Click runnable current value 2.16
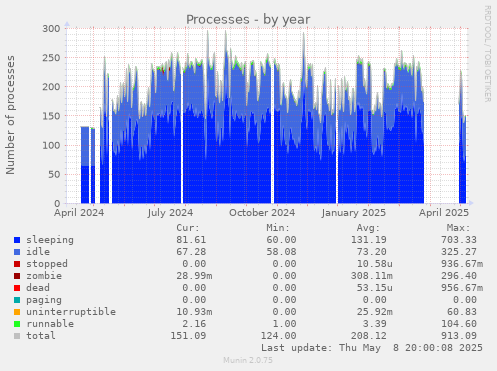Viewport: 497px width, 371px height. point(194,324)
